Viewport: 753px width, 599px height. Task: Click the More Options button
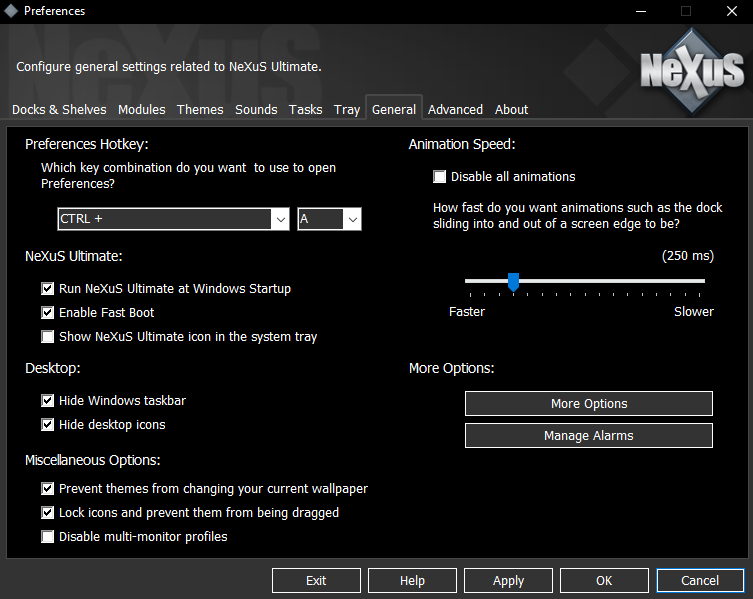point(588,404)
